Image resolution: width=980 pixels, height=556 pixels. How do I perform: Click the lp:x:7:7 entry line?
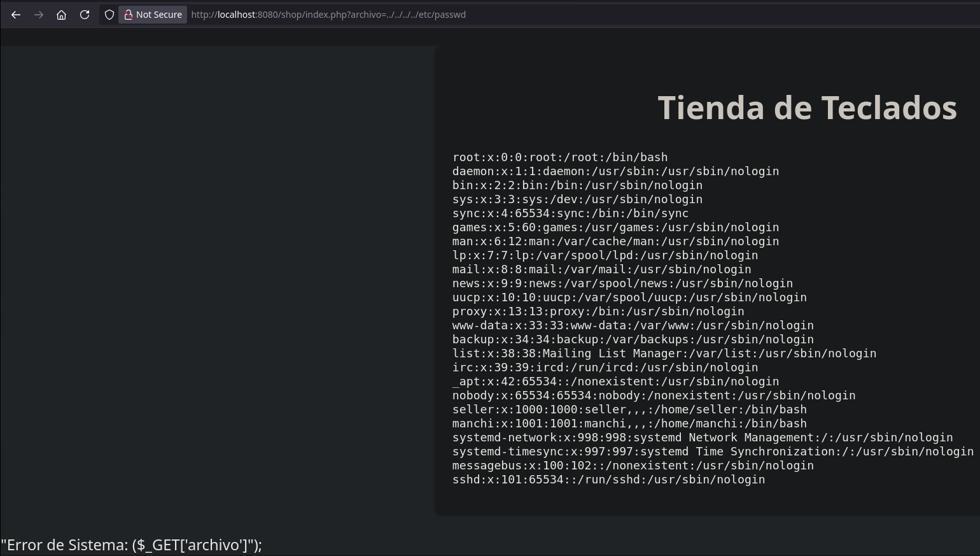(x=605, y=255)
